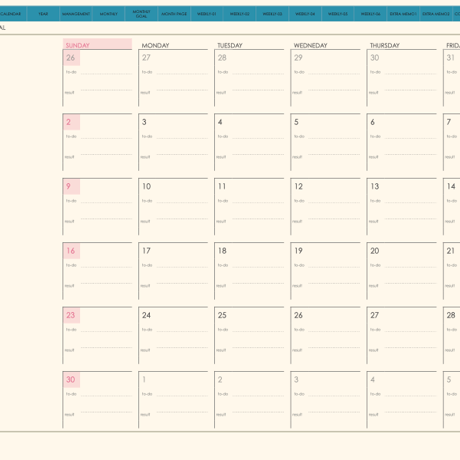Viewport: 460px width, 460px height.
Task: Open the CALENDAR tab
Action: pos(13,14)
